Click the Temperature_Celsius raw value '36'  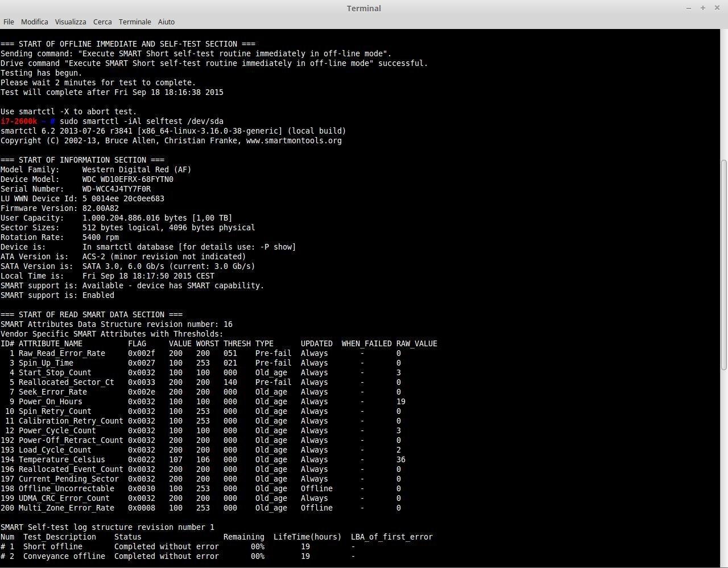click(x=401, y=459)
